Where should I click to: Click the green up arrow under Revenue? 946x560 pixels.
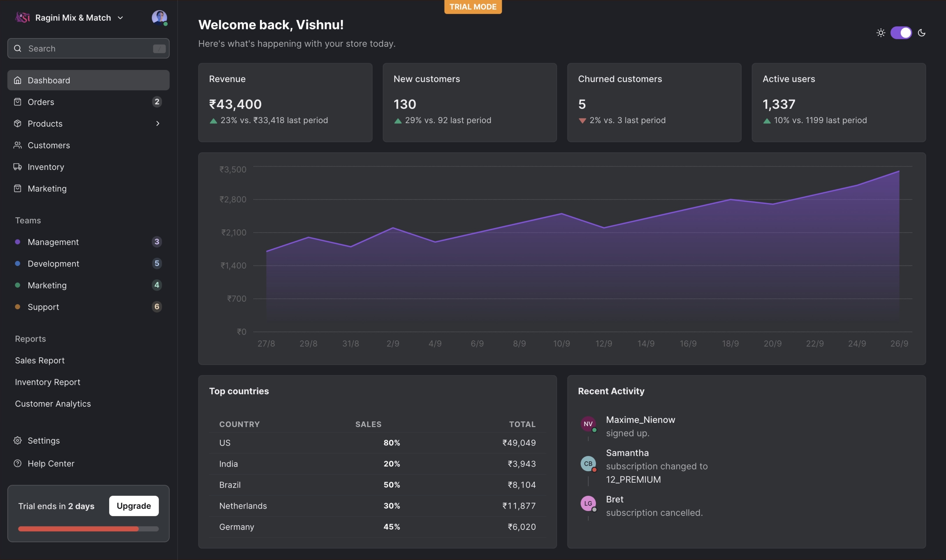pos(213,121)
